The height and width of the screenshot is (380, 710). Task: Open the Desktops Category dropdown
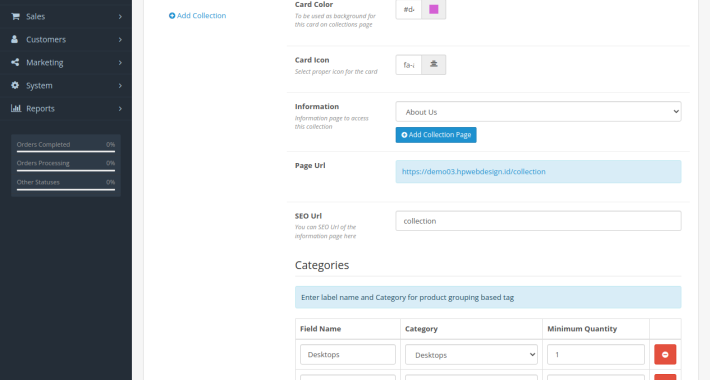coord(471,355)
